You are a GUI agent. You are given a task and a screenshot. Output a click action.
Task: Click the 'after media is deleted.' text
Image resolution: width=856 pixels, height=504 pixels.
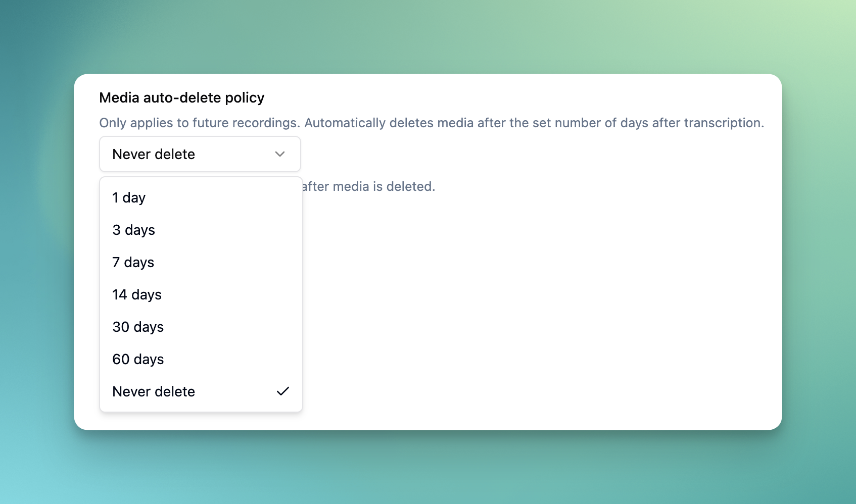[x=368, y=186]
